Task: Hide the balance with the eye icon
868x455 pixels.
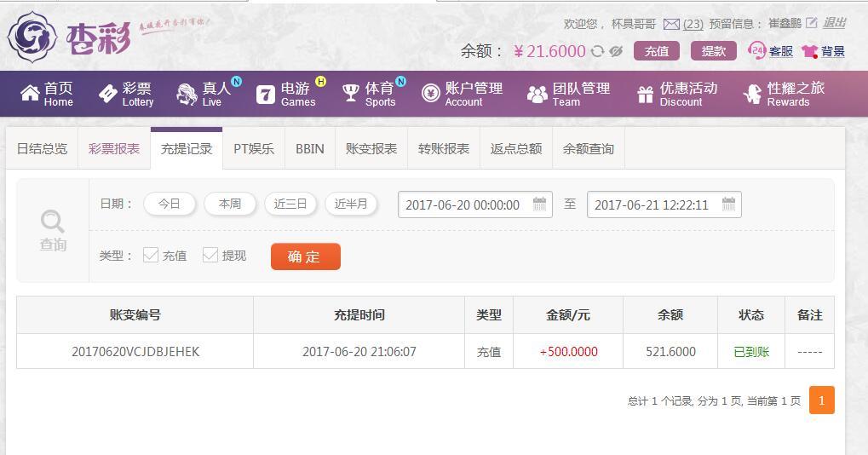Action: [616, 51]
